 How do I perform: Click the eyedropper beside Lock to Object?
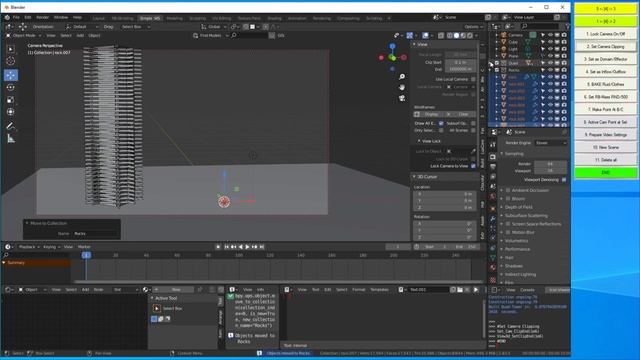(473, 151)
